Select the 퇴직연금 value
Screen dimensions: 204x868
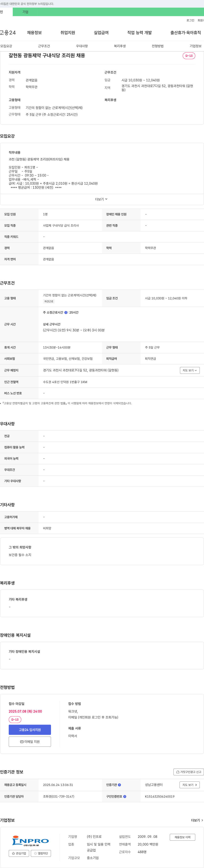(150, 359)
